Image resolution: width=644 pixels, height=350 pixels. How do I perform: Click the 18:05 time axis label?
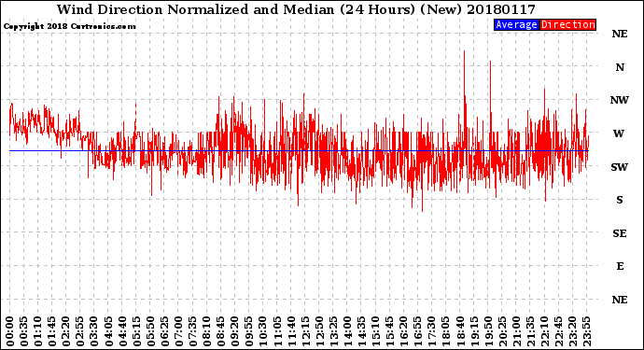tap(445, 331)
